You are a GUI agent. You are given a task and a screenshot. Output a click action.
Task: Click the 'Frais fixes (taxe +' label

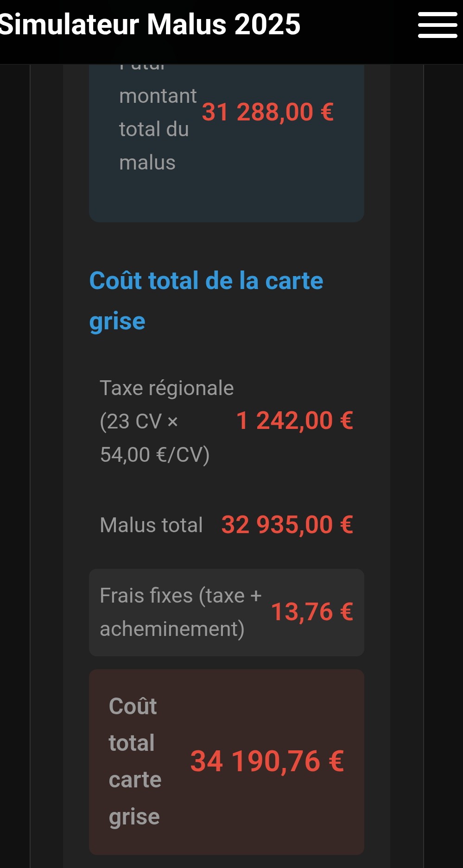(180, 596)
